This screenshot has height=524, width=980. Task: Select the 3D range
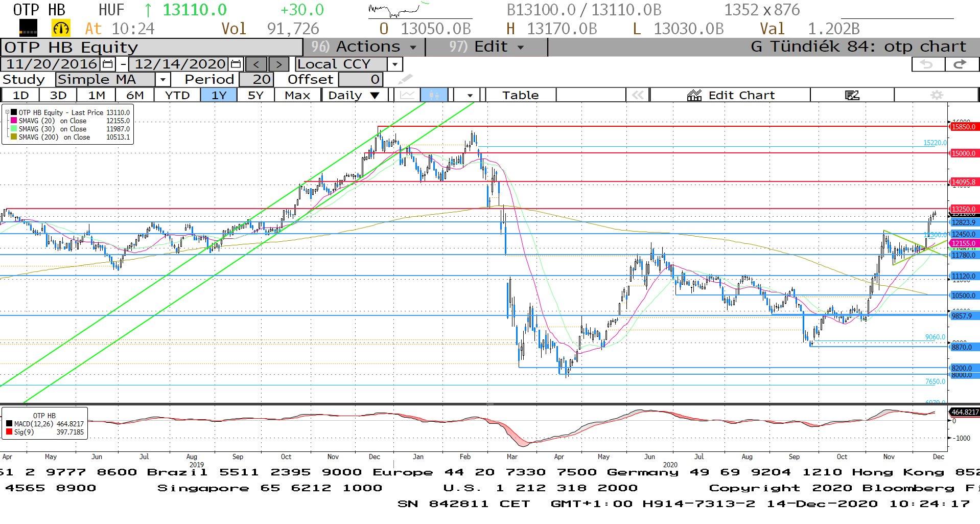point(58,95)
